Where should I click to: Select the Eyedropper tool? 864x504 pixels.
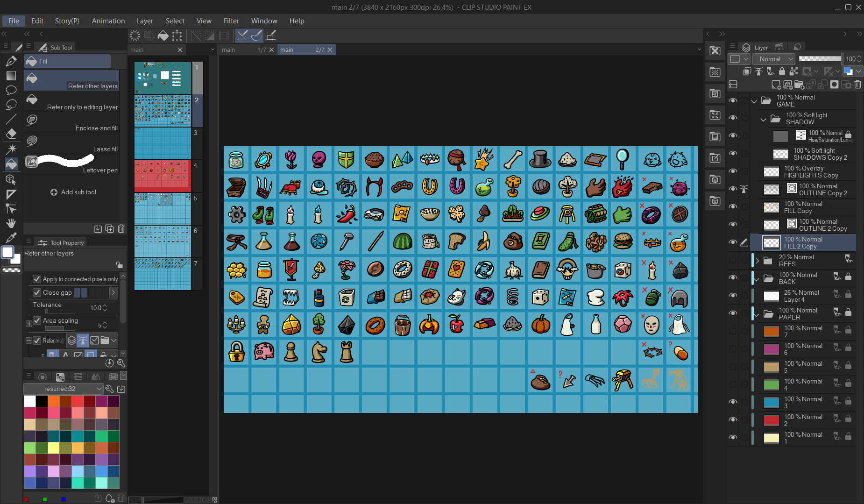[x=11, y=238]
